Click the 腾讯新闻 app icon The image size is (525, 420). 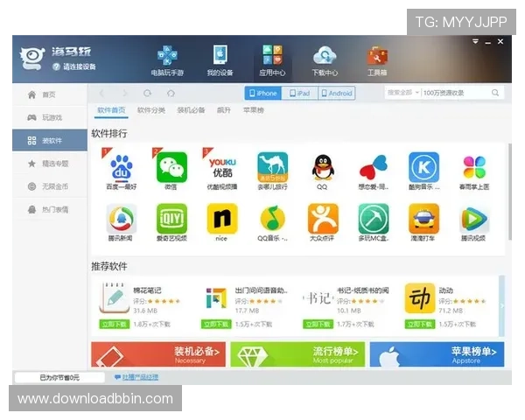point(122,219)
